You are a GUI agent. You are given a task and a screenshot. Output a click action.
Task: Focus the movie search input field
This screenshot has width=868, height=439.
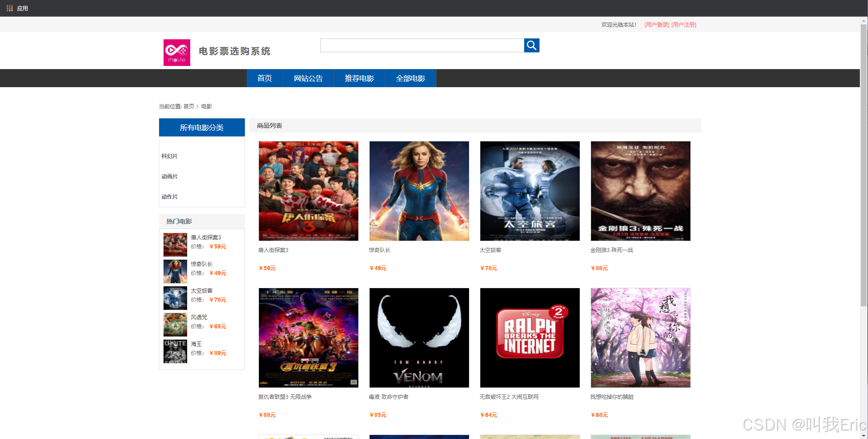click(422, 45)
